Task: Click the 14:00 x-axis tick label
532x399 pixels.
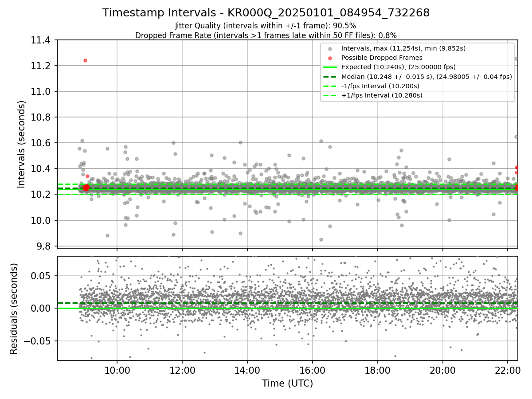Action: pos(247,370)
